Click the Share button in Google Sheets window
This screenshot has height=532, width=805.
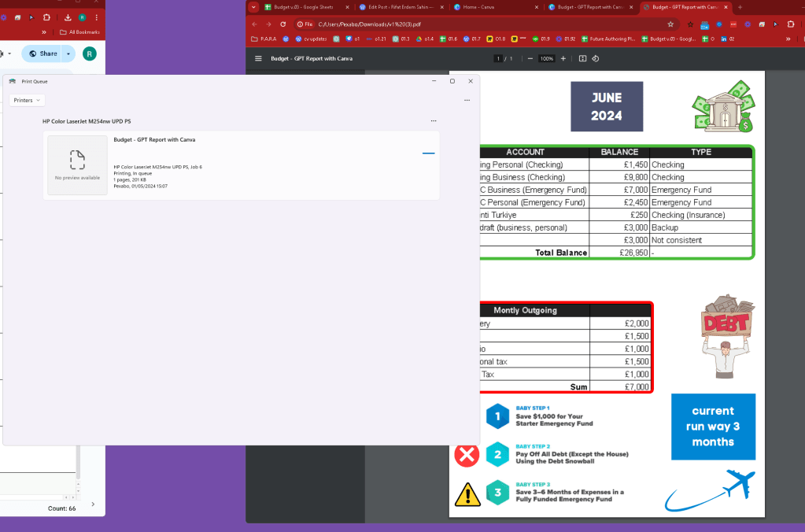43,54
